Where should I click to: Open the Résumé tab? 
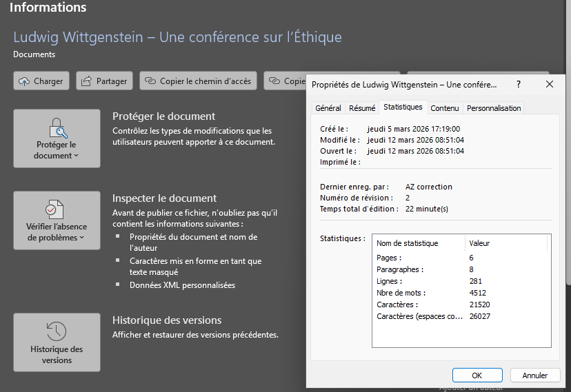[362, 108]
